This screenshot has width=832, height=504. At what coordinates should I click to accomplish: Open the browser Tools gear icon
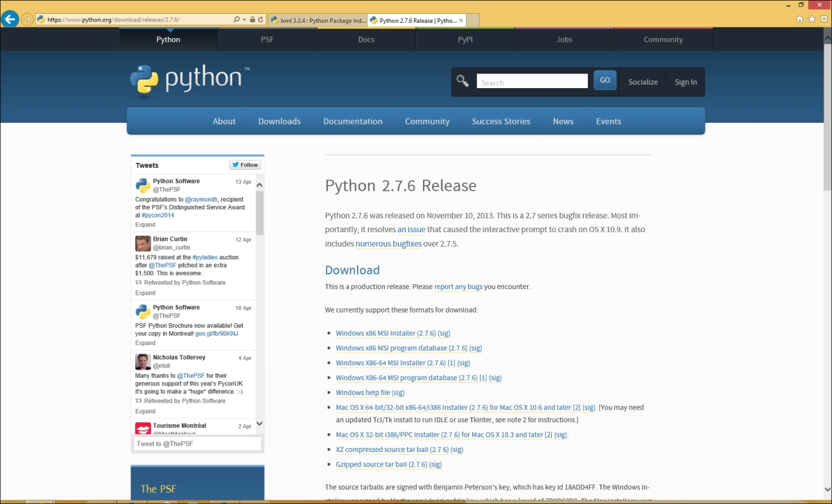point(822,20)
